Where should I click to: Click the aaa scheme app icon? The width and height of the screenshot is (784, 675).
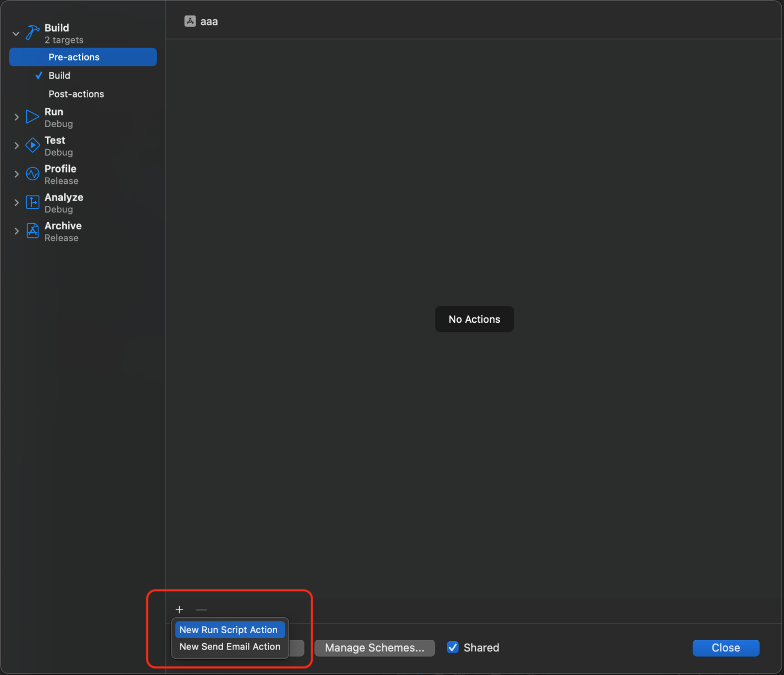pos(190,21)
